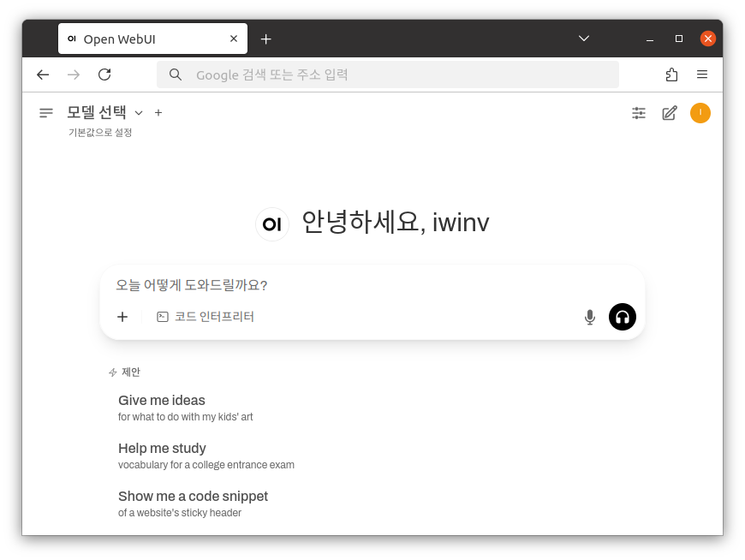Open the sidebar hamburger menu
This screenshot has width=745, height=560.
[x=46, y=113]
